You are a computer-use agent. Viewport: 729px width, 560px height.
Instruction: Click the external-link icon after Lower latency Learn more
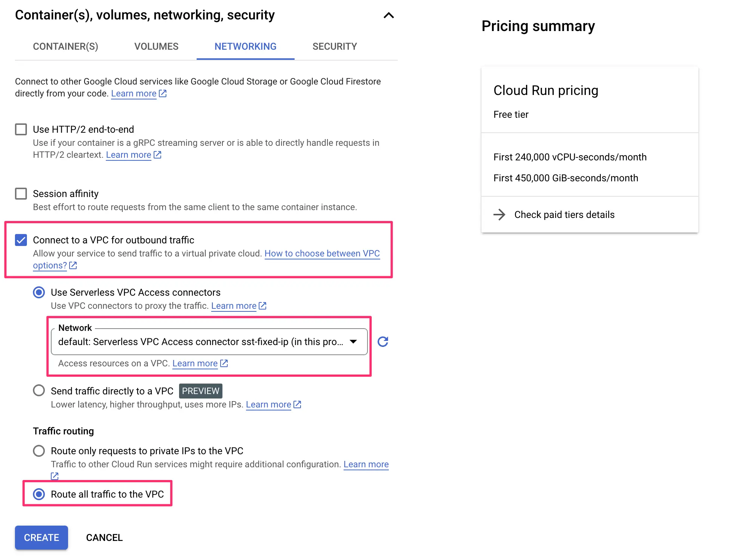pyautogui.click(x=297, y=404)
